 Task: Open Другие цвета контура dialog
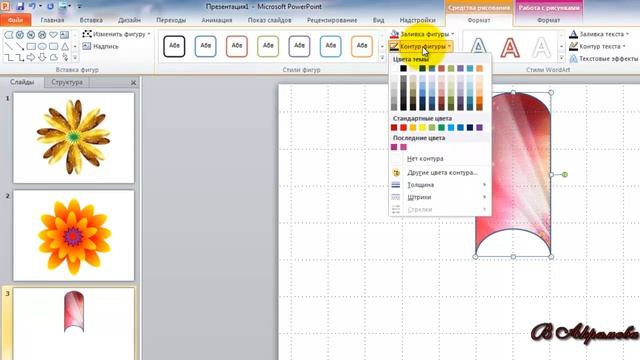440,173
